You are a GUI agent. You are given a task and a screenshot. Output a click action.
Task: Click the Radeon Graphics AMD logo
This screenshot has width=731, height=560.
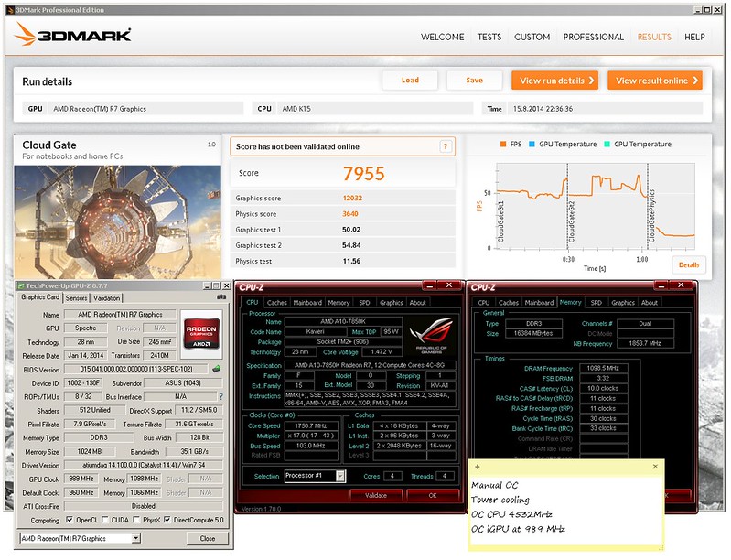(201, 333)
